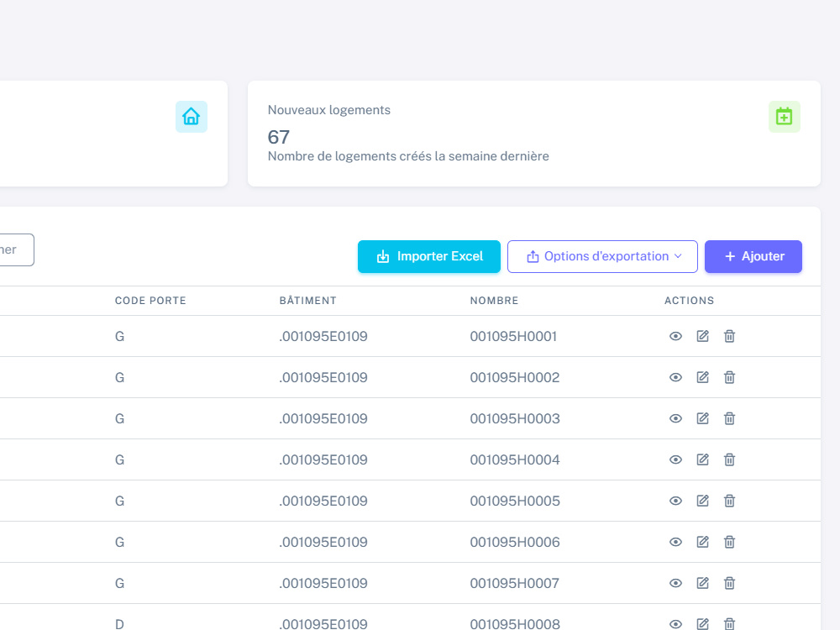Click Bâtiment cell in row 001095H0004
Screen dimensions: 840x630
click(323, 459)
